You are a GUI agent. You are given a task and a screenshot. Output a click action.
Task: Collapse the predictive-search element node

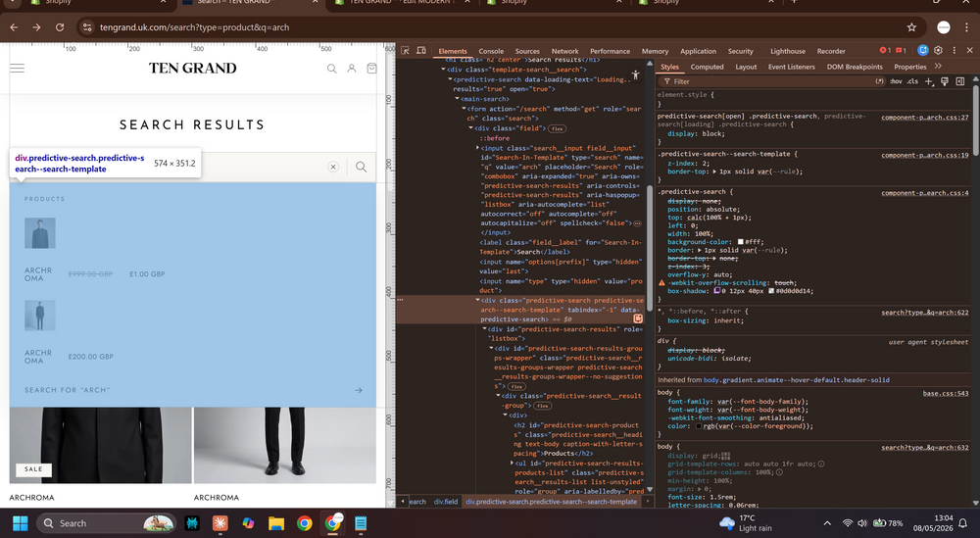[450, 79]
